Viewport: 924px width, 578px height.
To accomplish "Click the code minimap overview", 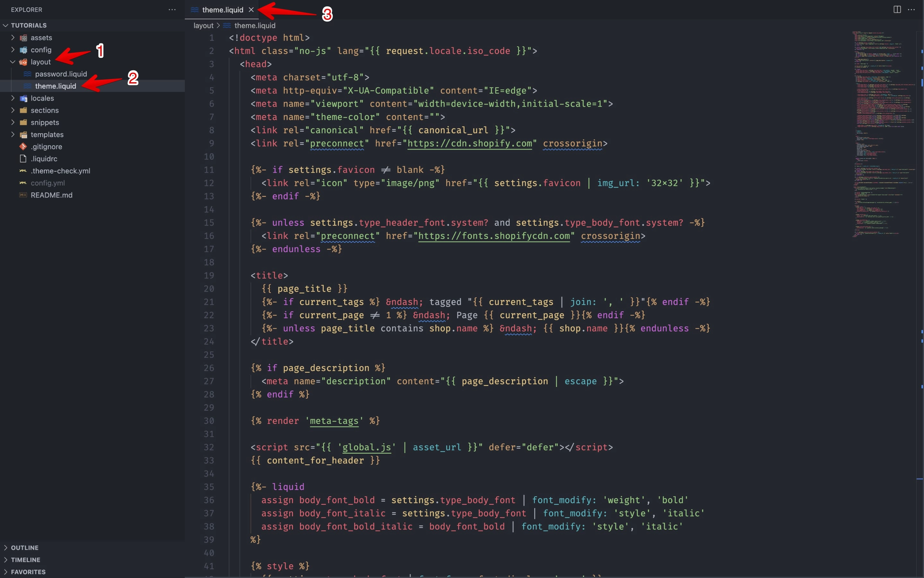I will (x=884, y=134).
